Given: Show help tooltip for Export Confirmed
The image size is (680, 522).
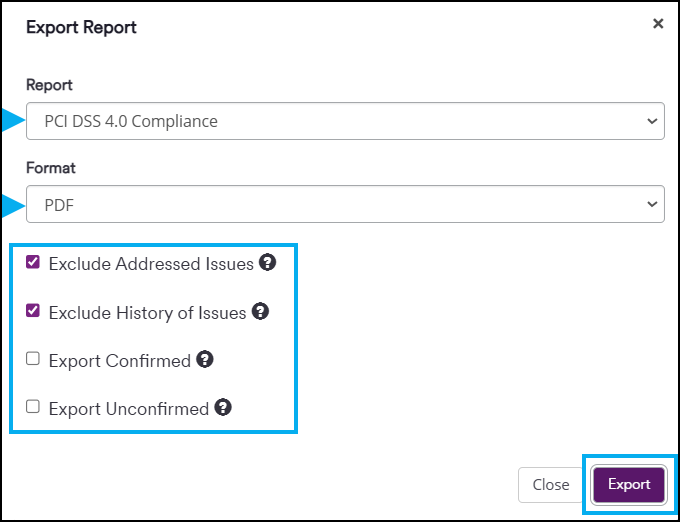Looking at the screenshot, I should (205, 359).
